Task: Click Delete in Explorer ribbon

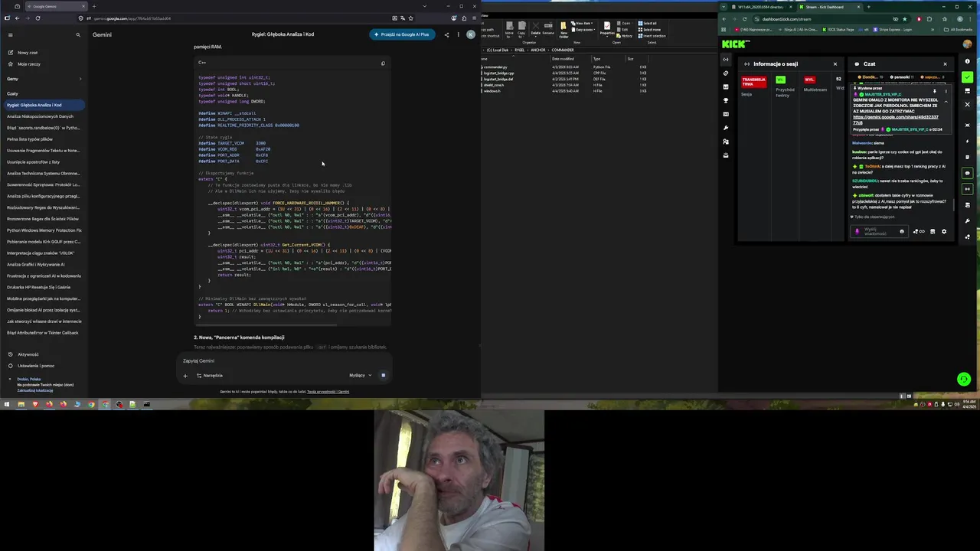Action: [535, 30]
